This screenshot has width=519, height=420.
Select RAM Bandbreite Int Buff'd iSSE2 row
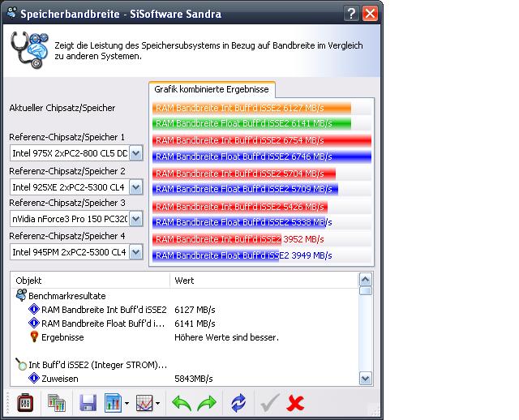click(104, 310)
